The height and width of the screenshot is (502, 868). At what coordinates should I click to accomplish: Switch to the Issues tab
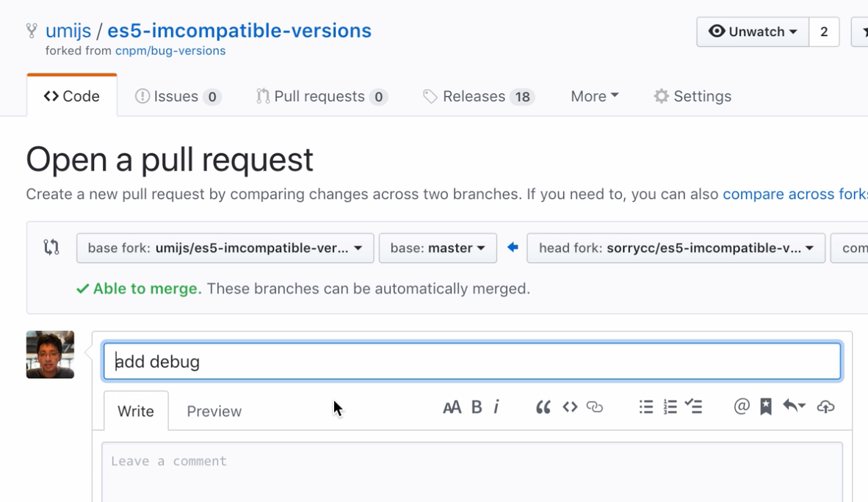(x=177, y=96)
